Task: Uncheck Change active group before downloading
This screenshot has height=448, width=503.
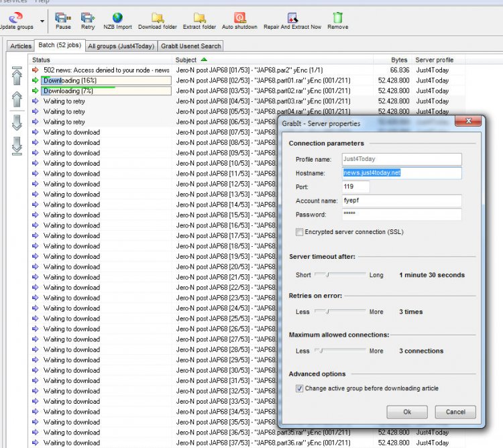Action: tap(300, 388)
